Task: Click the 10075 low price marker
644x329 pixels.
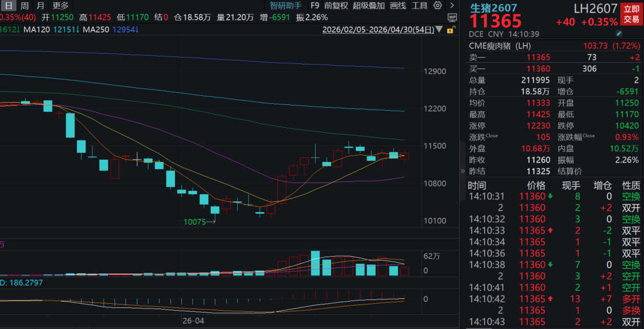Action: (x=194, y=222)
